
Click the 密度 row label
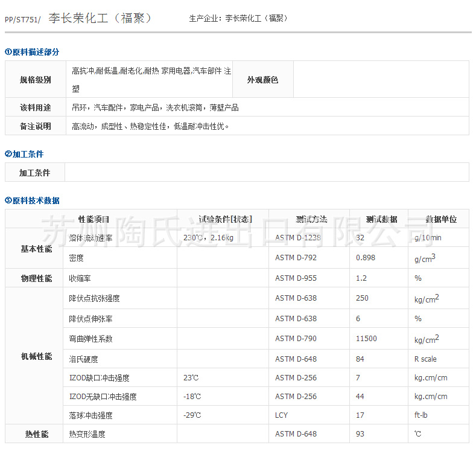[x=76, y=258]
